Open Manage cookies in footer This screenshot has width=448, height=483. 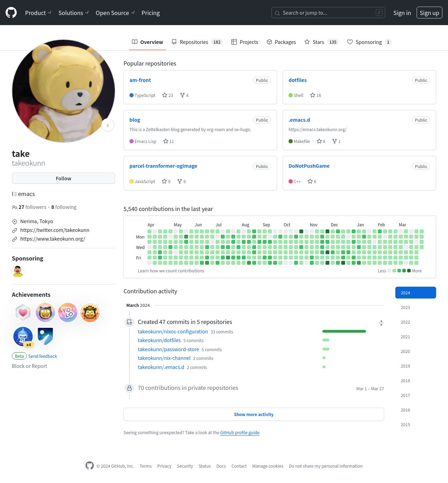268,466
